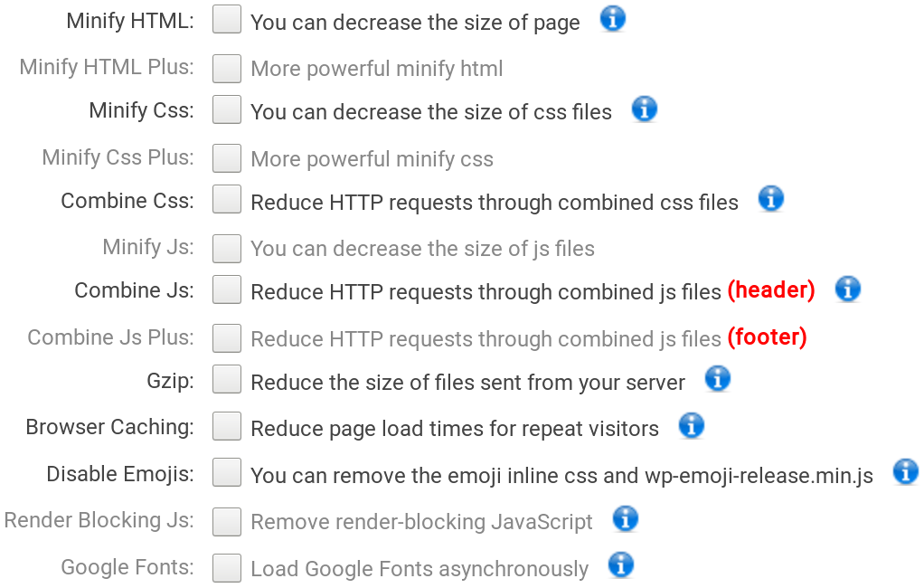Open the Browser Caching info icon
This screenshot has width=924, height=588.
coord(691,425)
